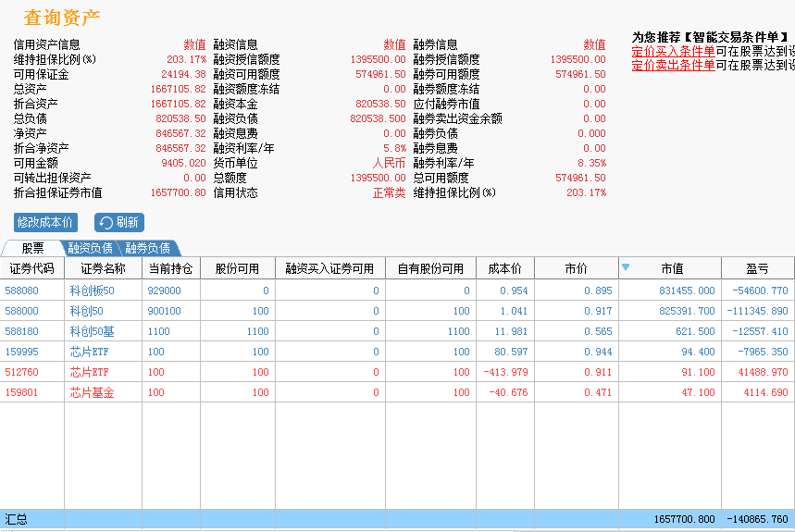
Task: Sort by 成本价 column header
Action: (505, 268)
